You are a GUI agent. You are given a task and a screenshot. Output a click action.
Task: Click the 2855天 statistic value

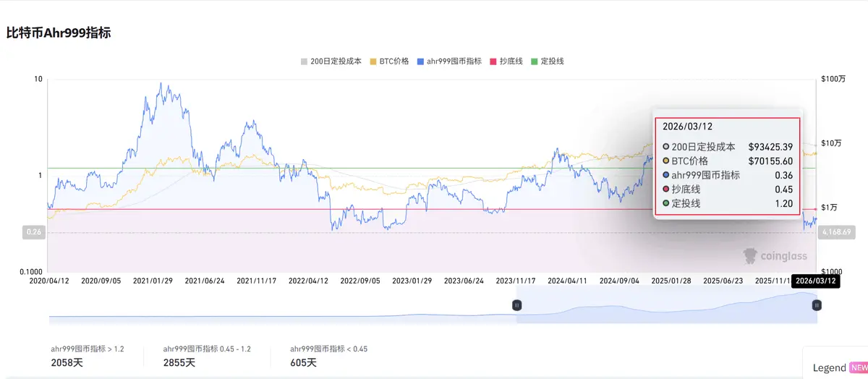[179, 362]
